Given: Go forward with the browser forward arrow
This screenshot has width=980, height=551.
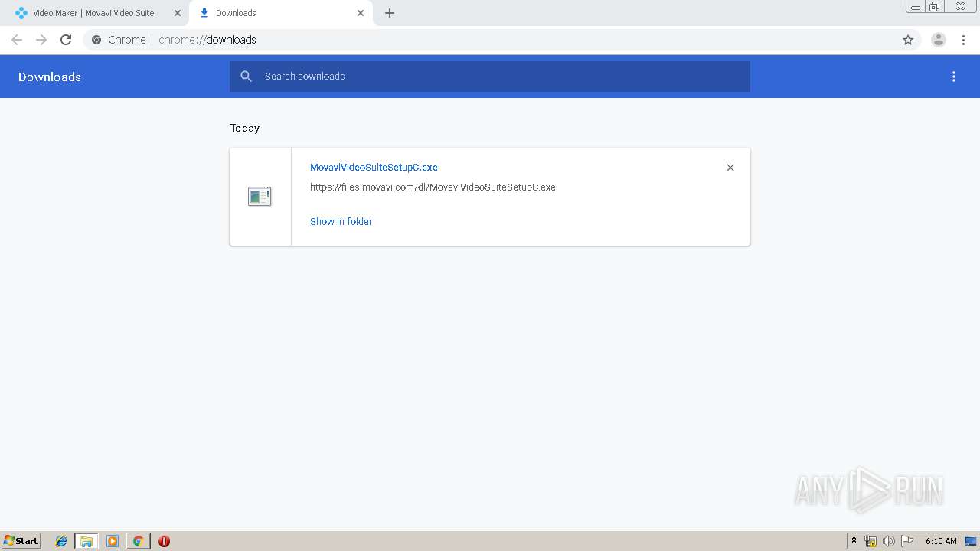Looking at the screenshot, I should [x=41, y=40].
